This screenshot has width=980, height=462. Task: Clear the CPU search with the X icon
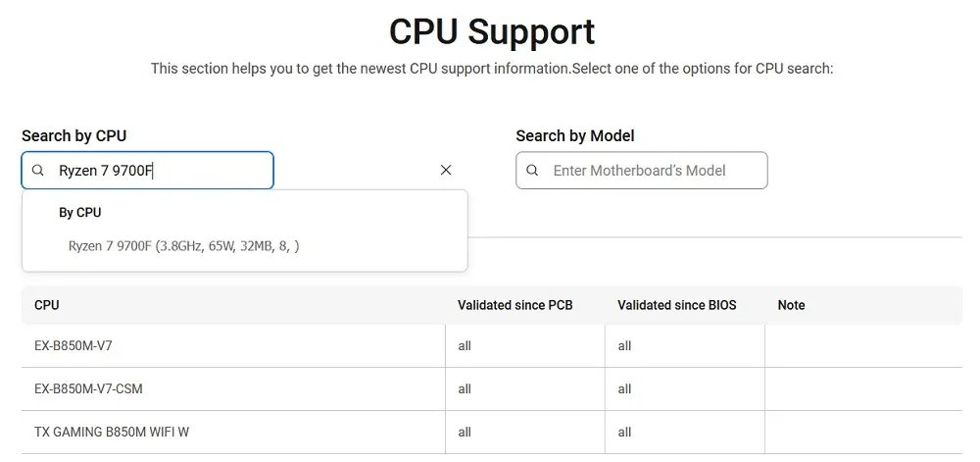pyautogui.click(x=446, y=171)
